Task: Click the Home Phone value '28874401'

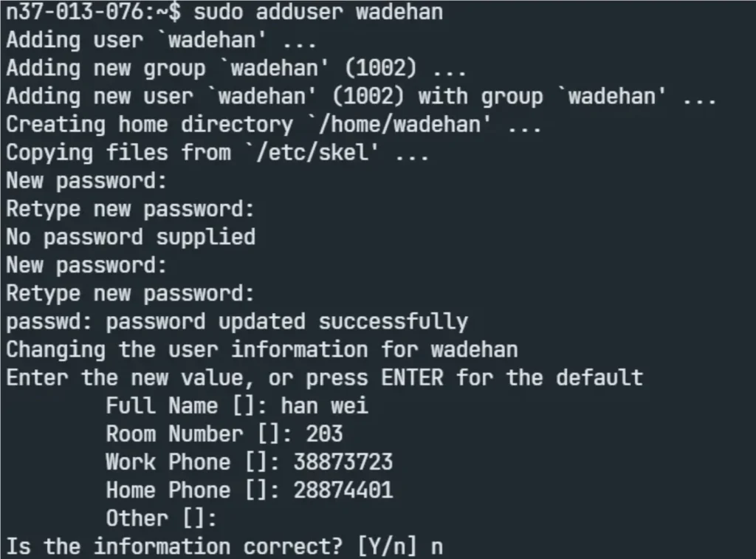Action: [343, 490]
